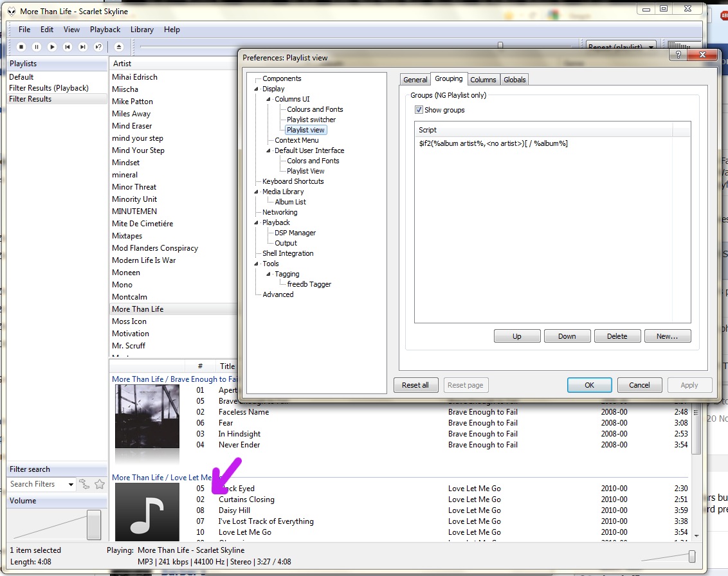Screen dimensions: 728x576
Task: Click the status bar volume slider
Action: click(x=692, y=556)
